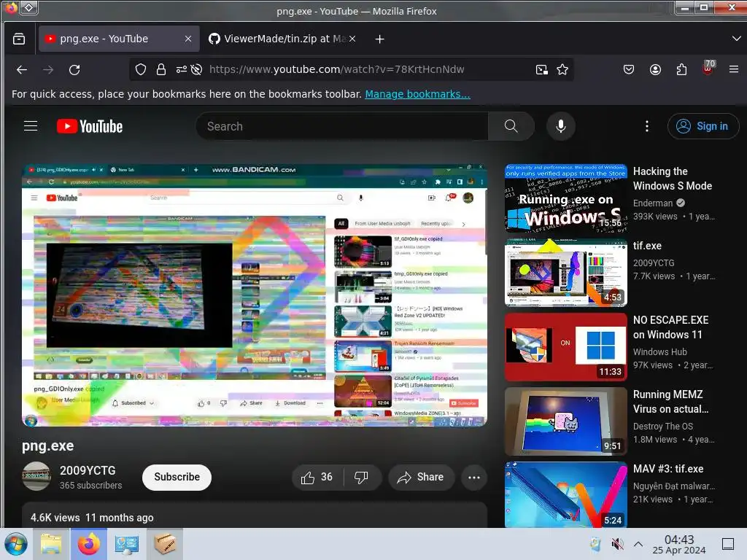
Task: Open Pocket save icon in toolbar
Action: (x=629, y=69)
